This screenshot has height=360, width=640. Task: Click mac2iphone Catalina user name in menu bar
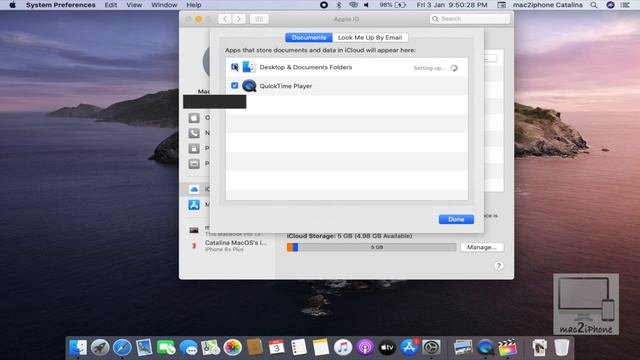click(547, 5)
